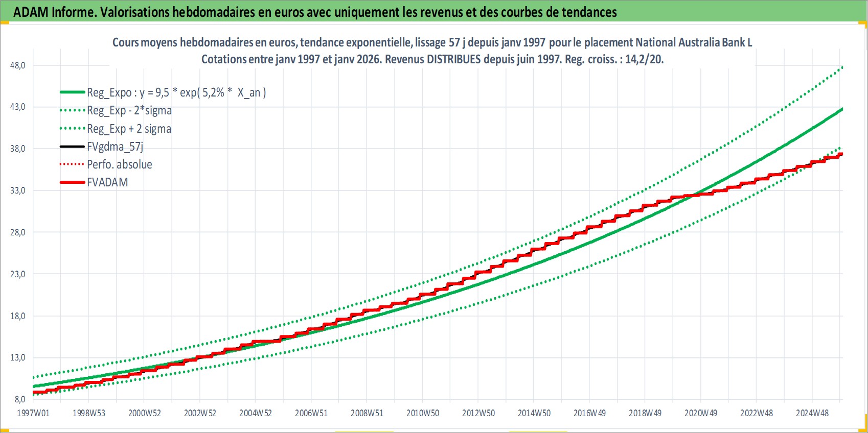The image size is (868, 433).
Task: Click the x-axis label 2024W48
Action: click(812, 413)
